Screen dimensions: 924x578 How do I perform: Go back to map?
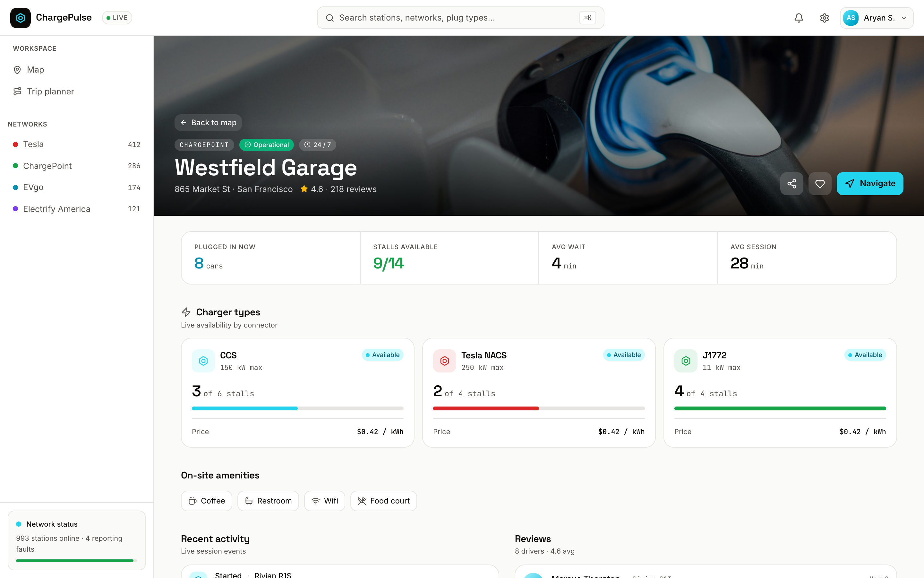click(x=208, y=123)
